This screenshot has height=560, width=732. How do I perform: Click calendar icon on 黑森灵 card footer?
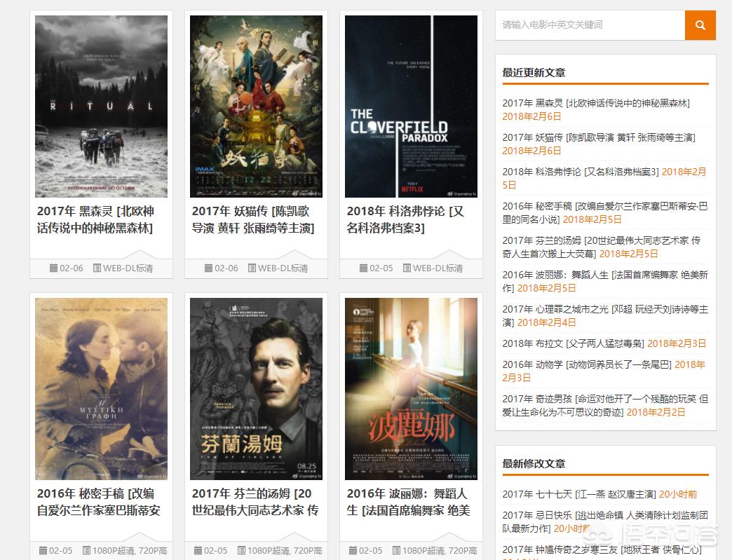[x=54, y=268]
